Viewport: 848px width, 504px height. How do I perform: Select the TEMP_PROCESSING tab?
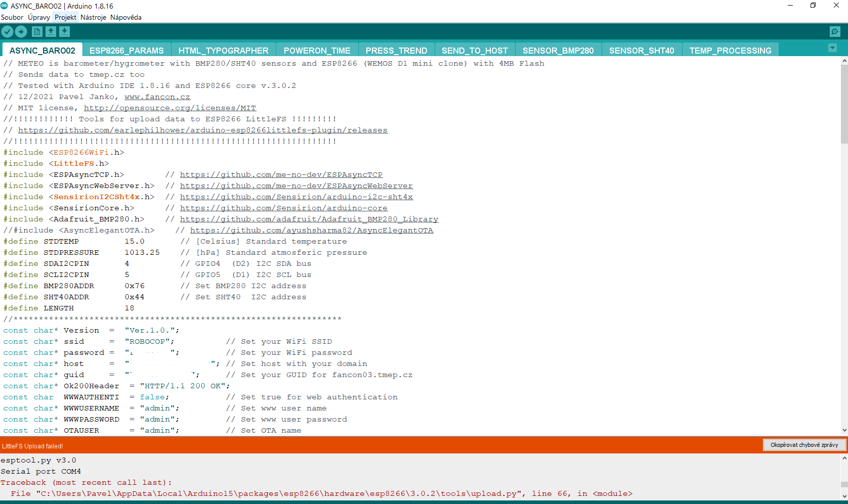coord(730,51)
